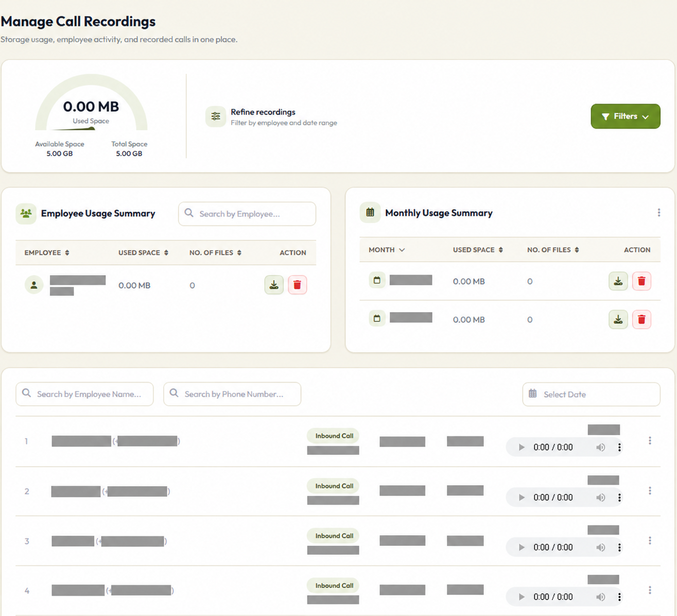This screenshot has height=616, width=677.
Task: Open row 3 actions menu
Action: coord(650,541)
